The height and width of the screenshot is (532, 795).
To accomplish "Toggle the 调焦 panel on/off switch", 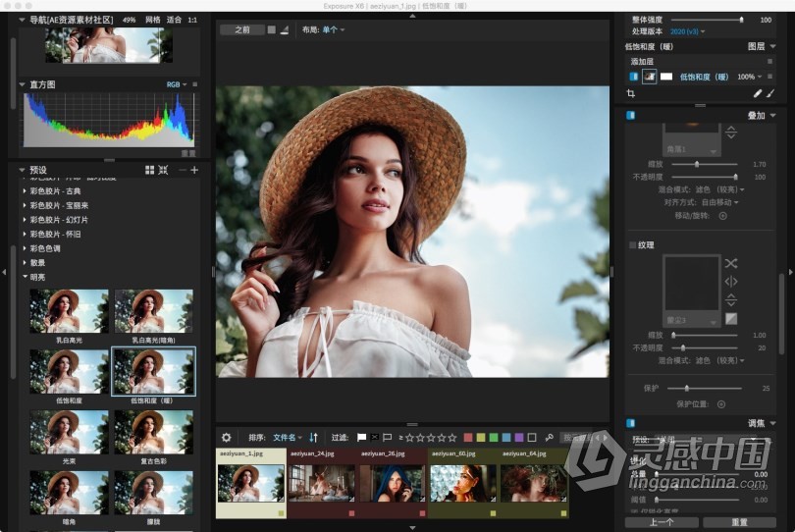I will [631, 423].
